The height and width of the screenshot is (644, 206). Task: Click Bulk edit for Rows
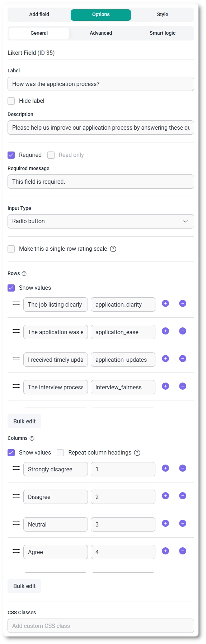[x=24, y=421]
